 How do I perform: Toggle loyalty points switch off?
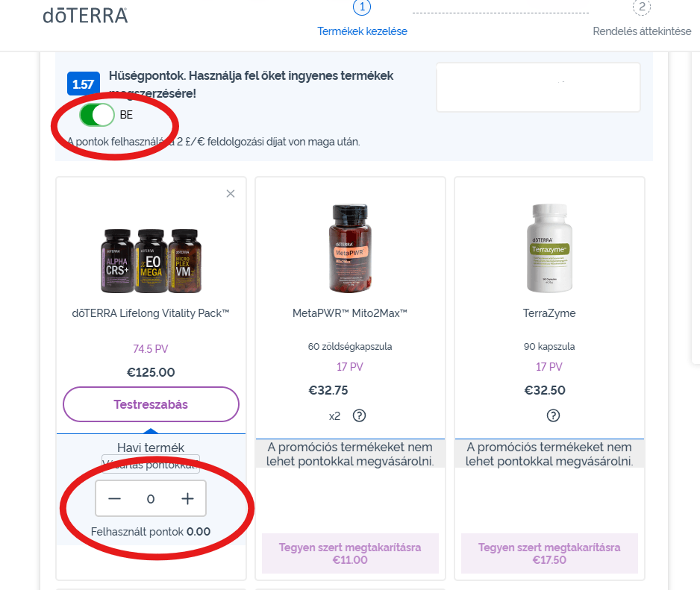(x=98, y=115)
